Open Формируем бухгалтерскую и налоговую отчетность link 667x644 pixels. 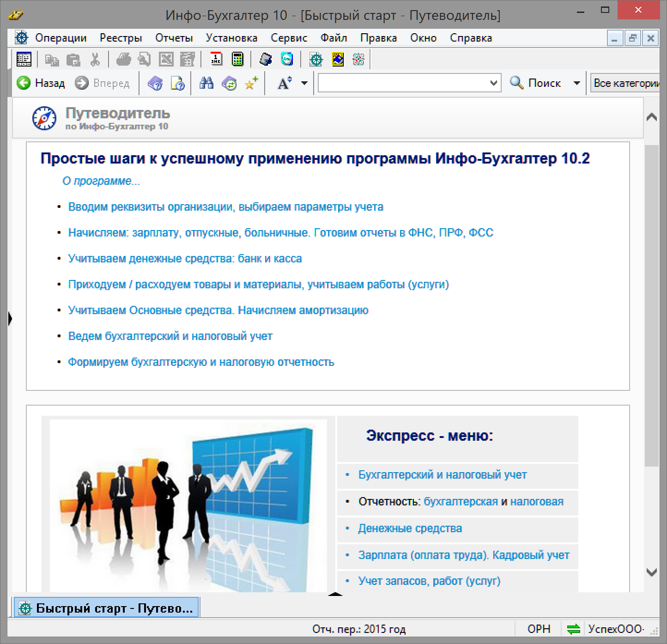[x=201, y=362]
